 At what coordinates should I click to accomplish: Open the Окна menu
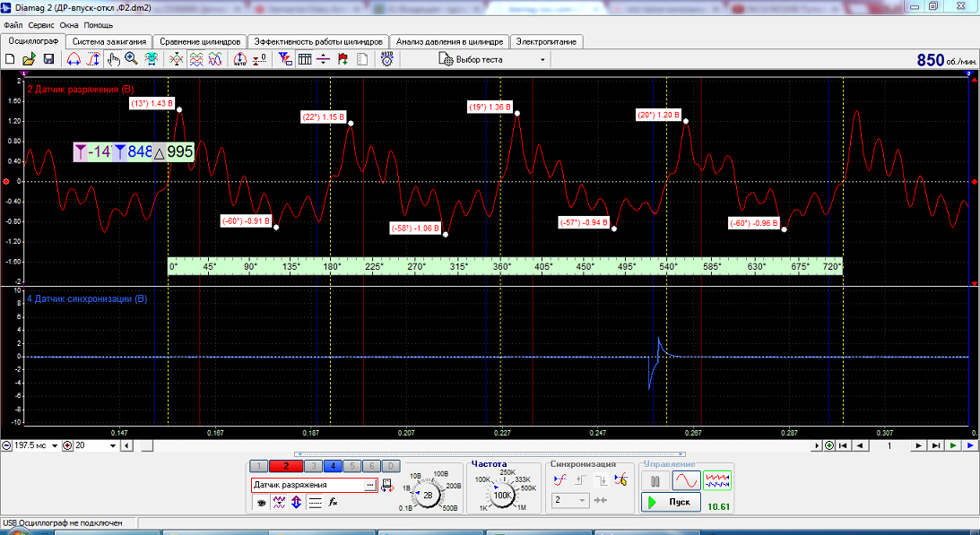coord(69,25)
